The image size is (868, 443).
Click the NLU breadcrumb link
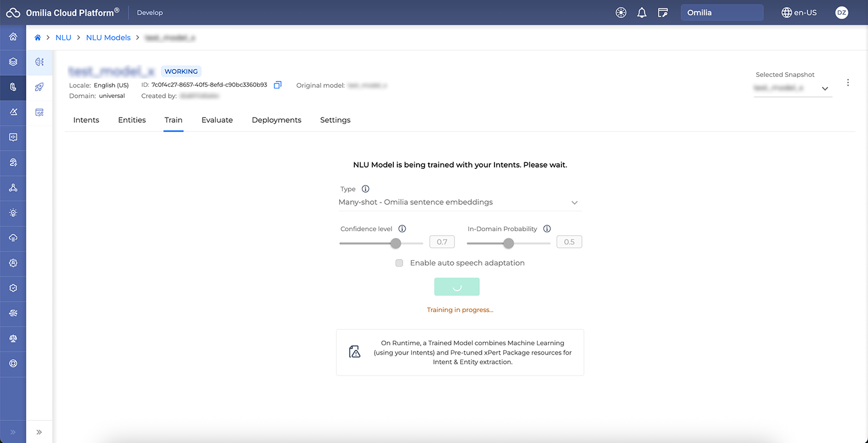(x=63, y=38)
